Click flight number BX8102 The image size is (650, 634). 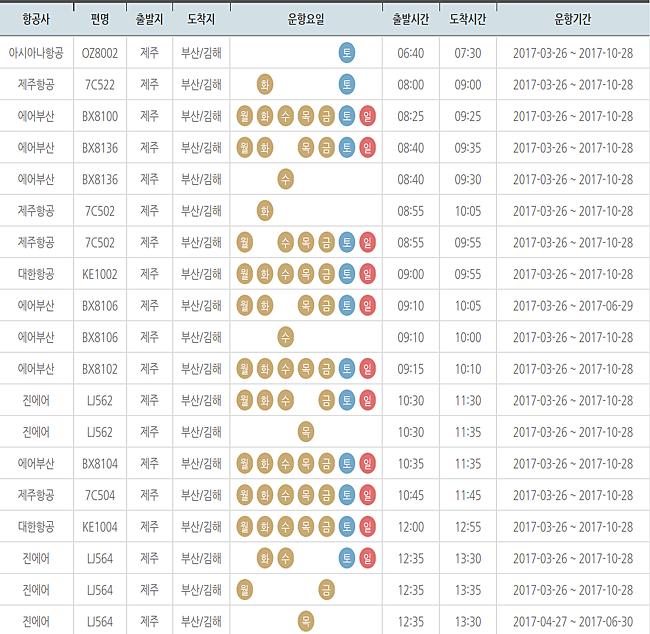pyautogui.click(x=100, y=369)
